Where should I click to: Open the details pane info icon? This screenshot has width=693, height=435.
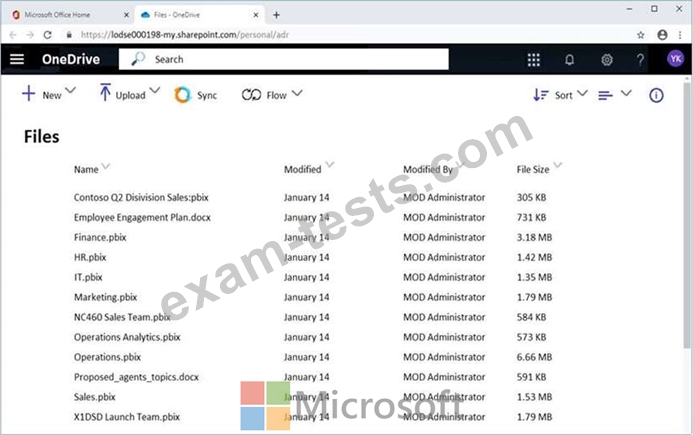tap(656, 95)
